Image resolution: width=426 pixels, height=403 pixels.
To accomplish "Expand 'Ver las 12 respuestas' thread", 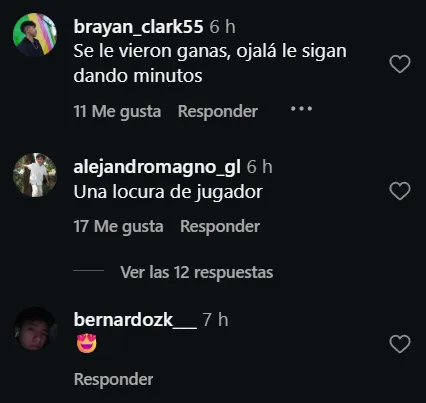I will pyautogui.click(x=197, y=272).
